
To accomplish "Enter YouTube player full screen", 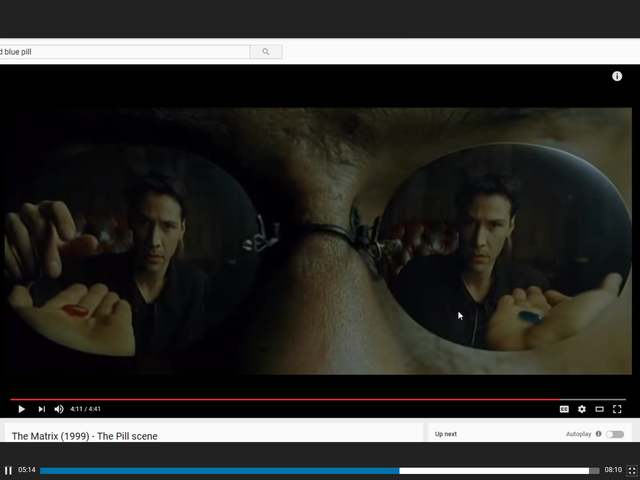I will pos(617,409).
